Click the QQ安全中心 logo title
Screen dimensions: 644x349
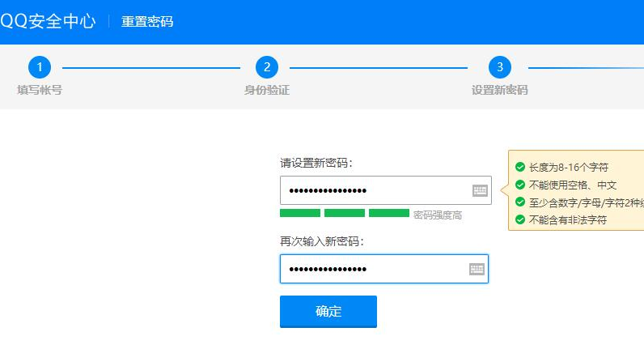[48, 21]
